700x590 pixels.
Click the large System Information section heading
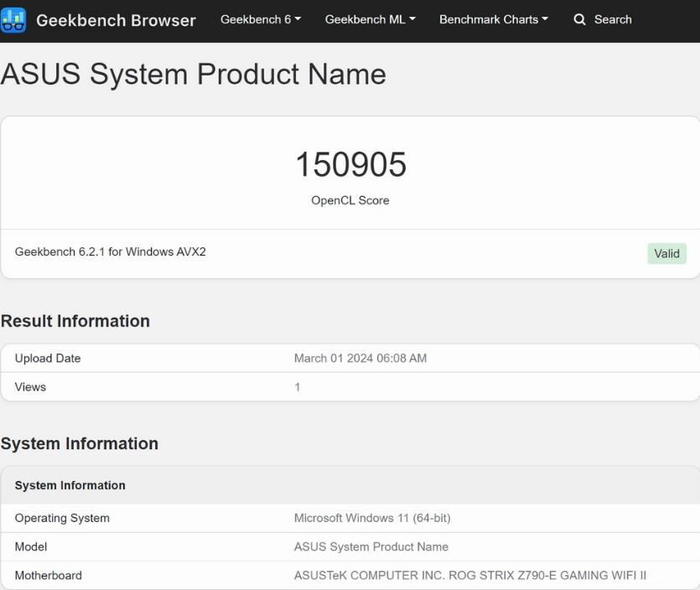pos(80,443)
